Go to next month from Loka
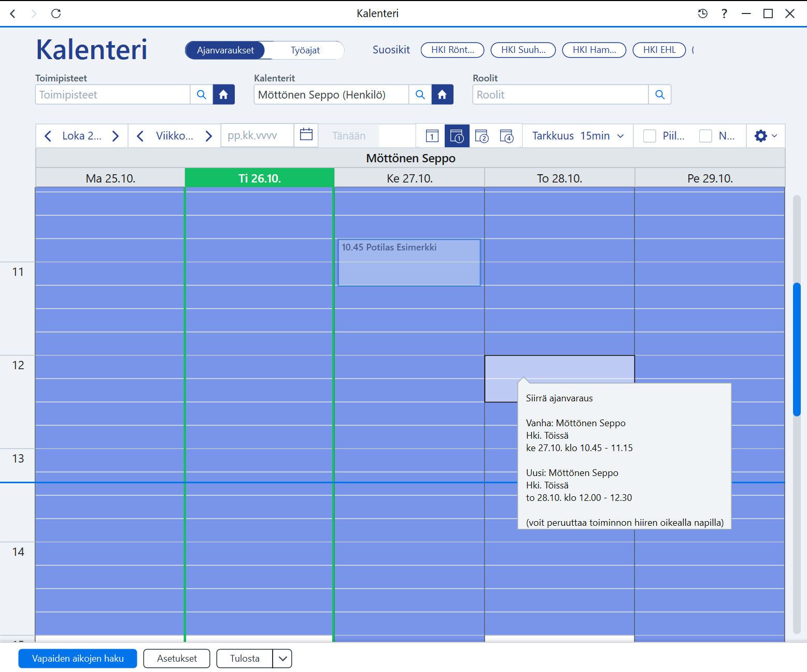 tap(116, 136)
